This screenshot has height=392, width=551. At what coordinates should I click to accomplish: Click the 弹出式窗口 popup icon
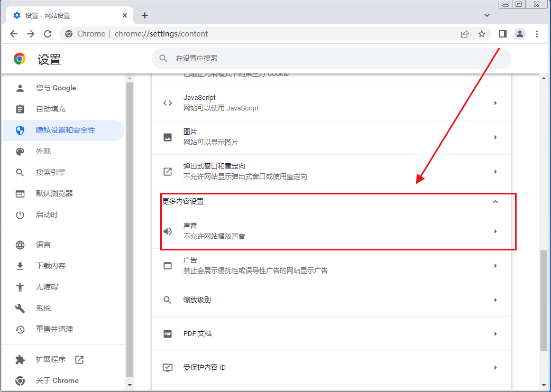(x=168, y=172)
